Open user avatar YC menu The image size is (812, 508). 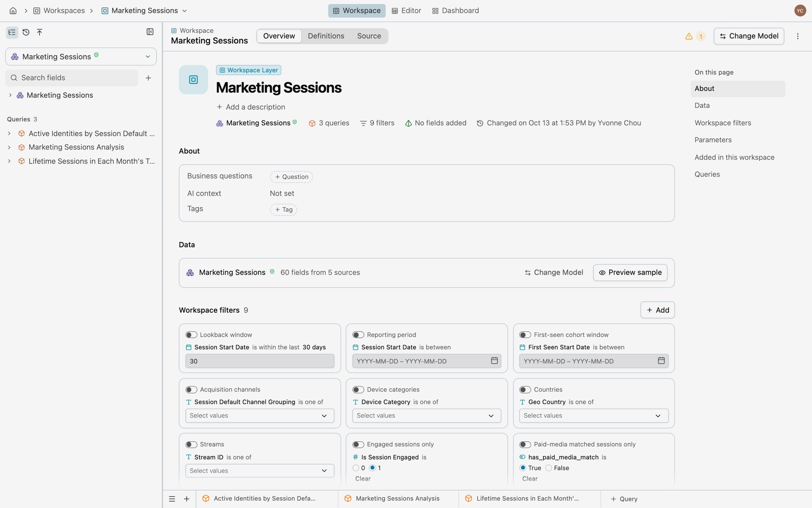click(800, 10)
